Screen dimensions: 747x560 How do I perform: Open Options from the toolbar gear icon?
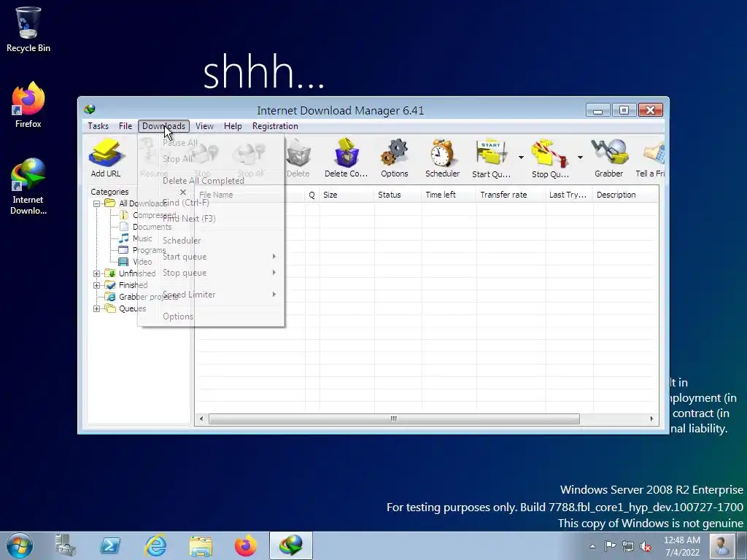point(395,157)
